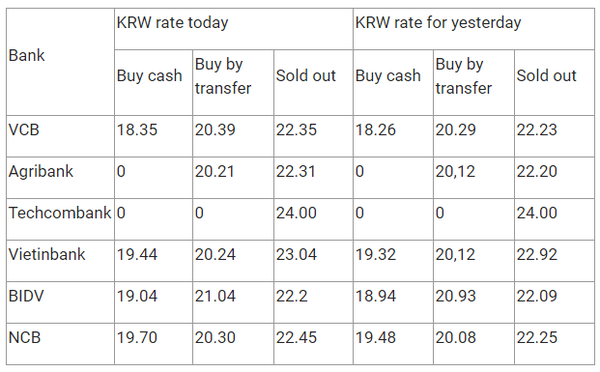The image size is (600, 372).
Task: Select Vietinbank yesterday's buy cash 19.32
Action: tap(376, 255)
